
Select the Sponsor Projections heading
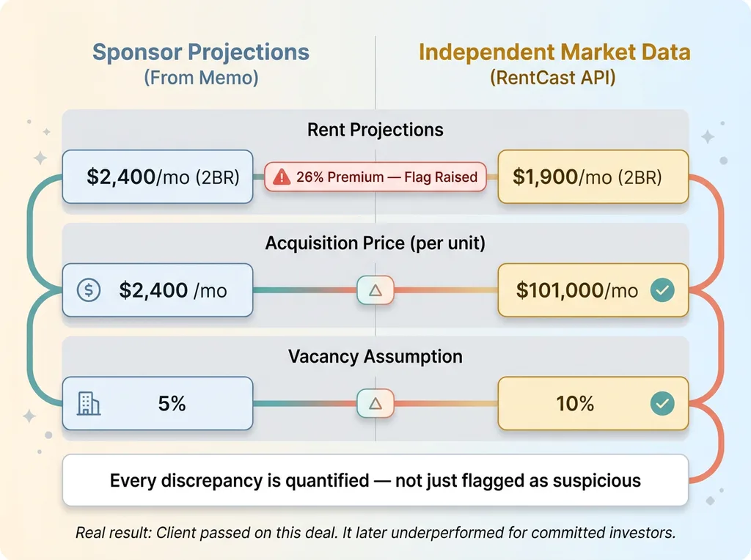[201, 53]
